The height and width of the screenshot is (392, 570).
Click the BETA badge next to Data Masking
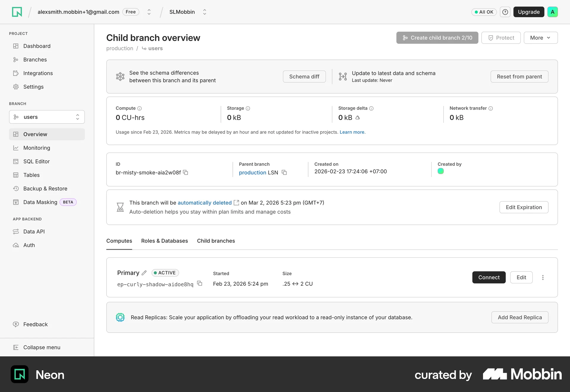click(x=68, y=202)
